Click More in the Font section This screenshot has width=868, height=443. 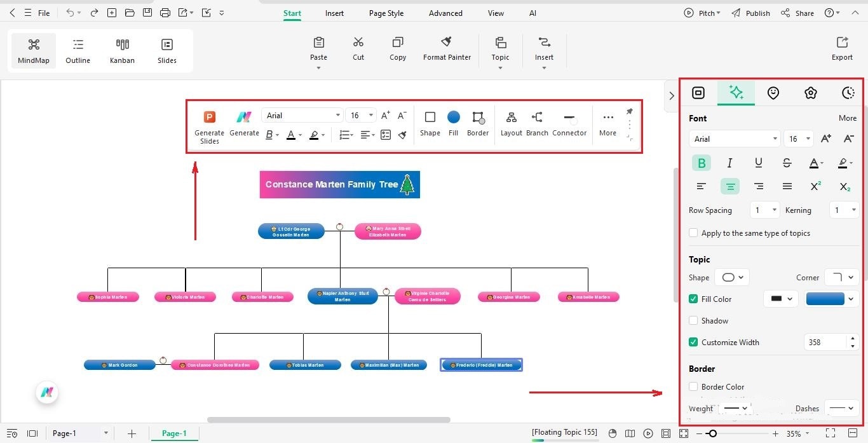(848, 118)
